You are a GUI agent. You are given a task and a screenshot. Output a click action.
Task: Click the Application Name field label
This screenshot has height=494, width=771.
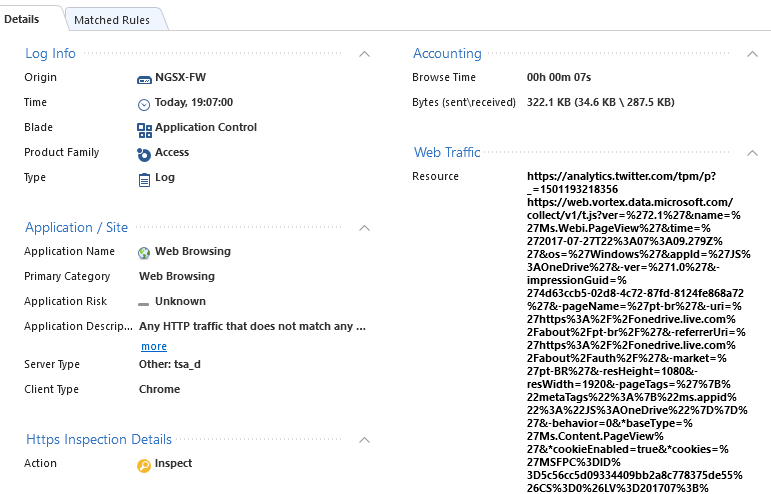[x=69, y=251]
